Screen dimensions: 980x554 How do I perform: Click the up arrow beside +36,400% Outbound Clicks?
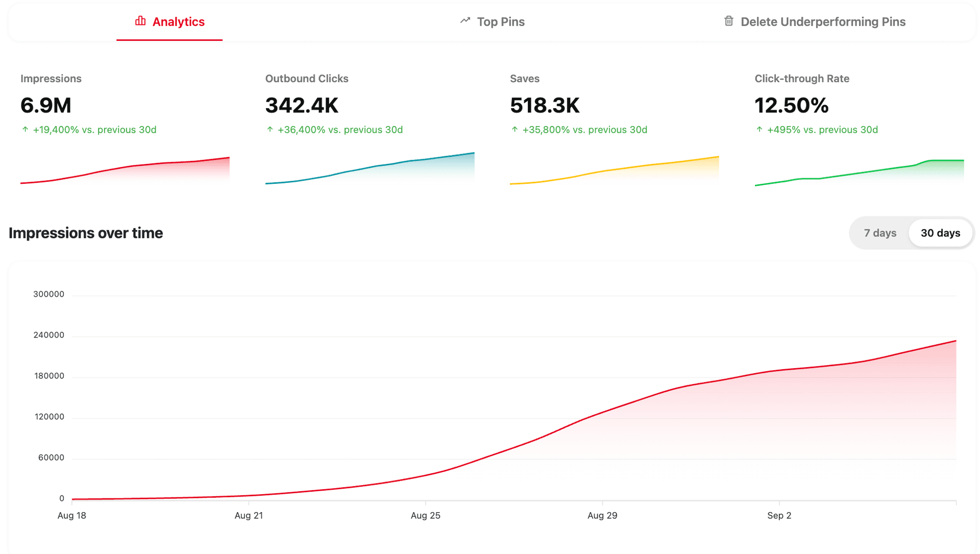click(x=270, y=130)
